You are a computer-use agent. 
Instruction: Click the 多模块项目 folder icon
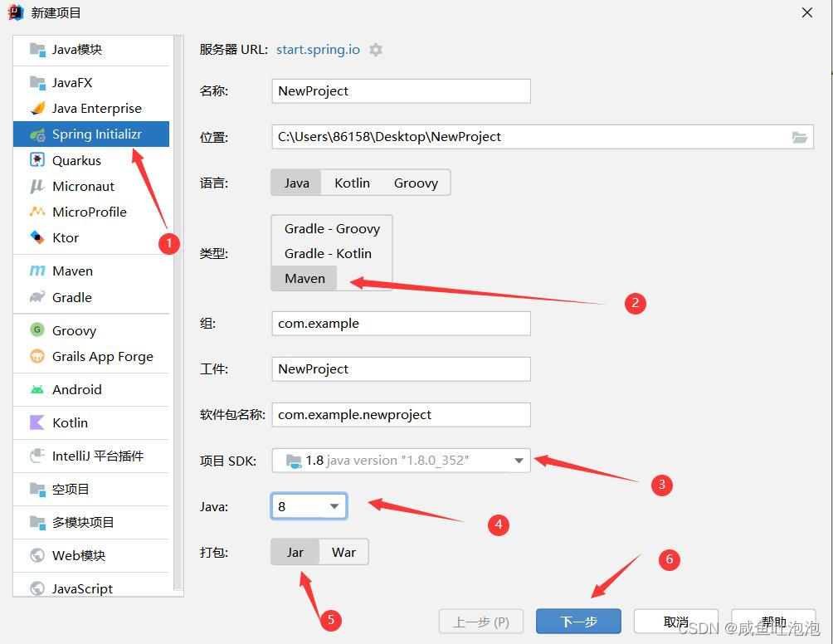tap(37, 522)
